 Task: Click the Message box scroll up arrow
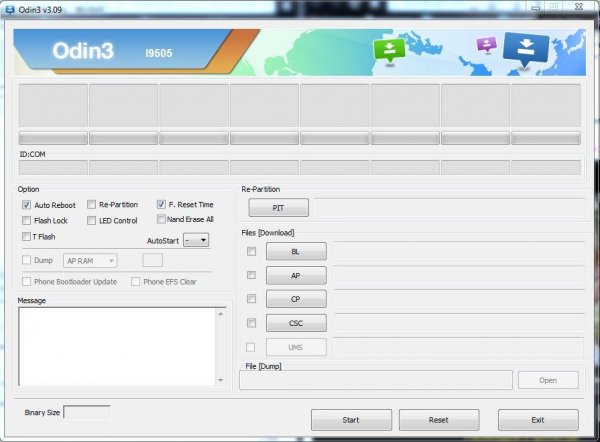click(x=221, y=314)
